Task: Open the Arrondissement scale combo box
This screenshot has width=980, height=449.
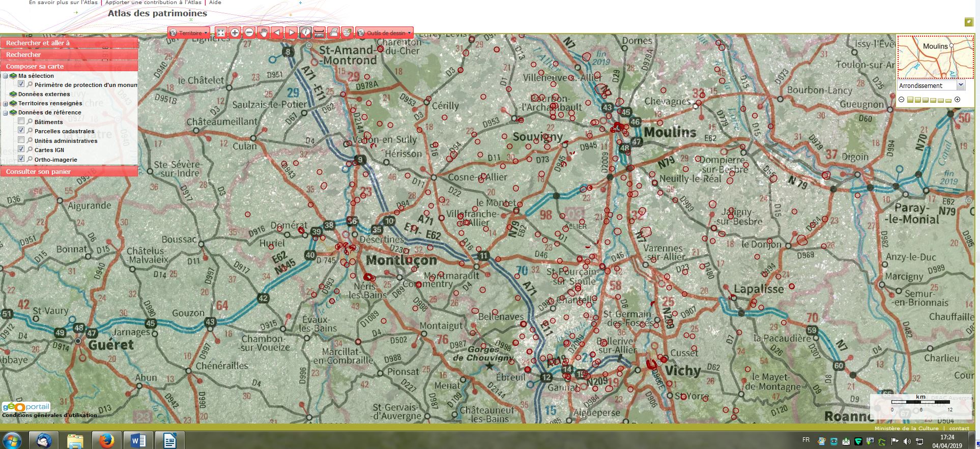Action: [931, 85]
